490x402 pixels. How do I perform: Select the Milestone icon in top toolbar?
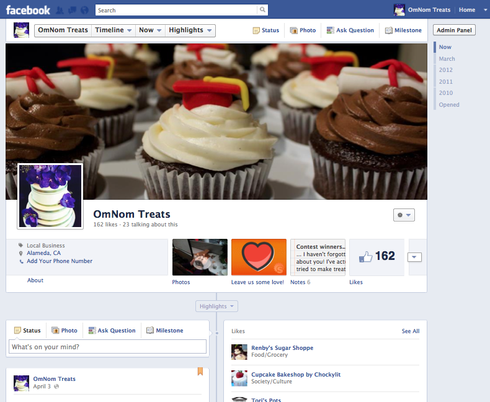click(389, 30)
